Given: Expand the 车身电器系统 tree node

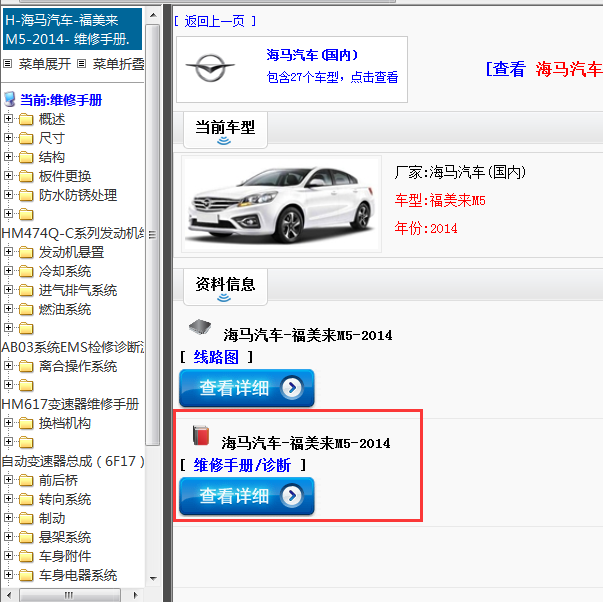Looking at the screenshot, I should 8,575.
